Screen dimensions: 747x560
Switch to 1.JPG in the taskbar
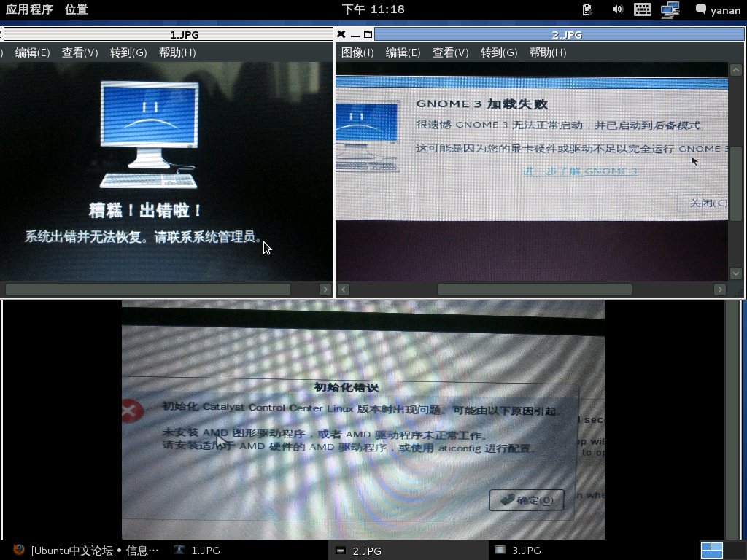pos(197,551)
